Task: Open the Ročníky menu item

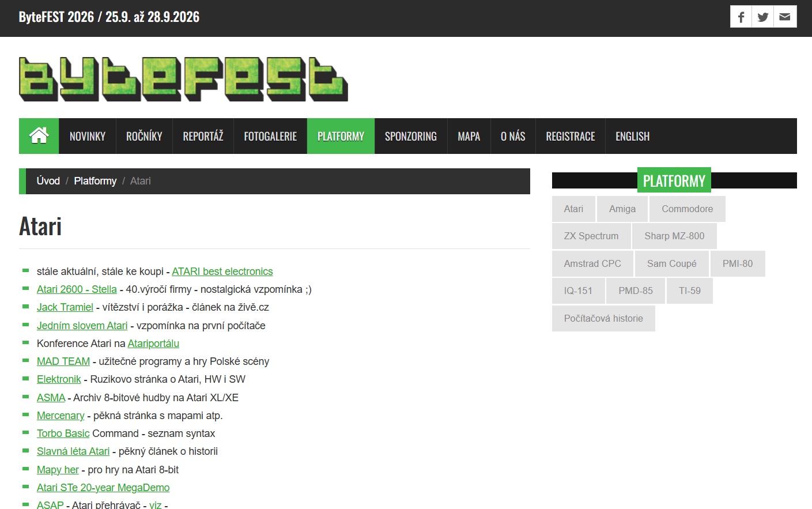Action: (x=144, y=136)
